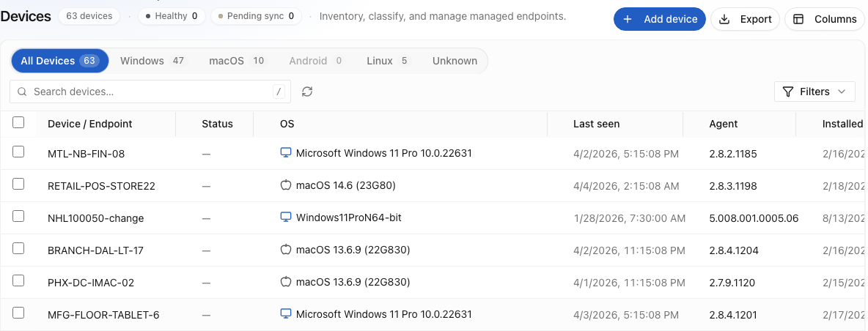Click the refresh icon beside the search box
This screenshot has height=331, width=868.
coord(307,92)
